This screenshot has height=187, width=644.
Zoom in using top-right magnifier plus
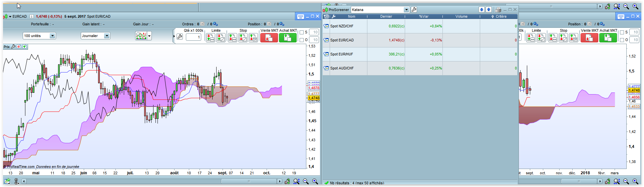click(635, 6)
